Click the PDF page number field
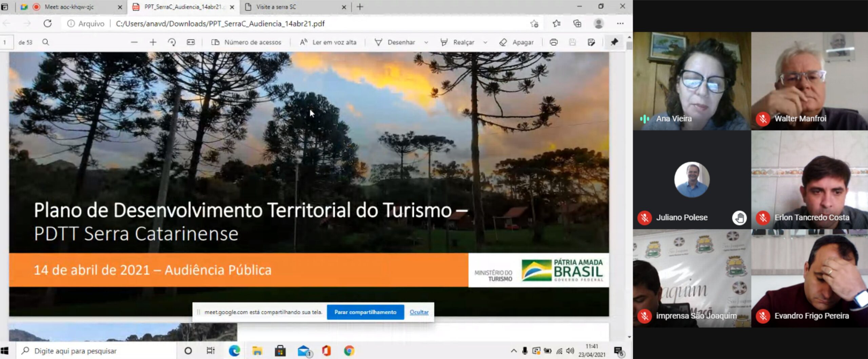Viewport: 868px width, 359px height. tap(7, 42)
